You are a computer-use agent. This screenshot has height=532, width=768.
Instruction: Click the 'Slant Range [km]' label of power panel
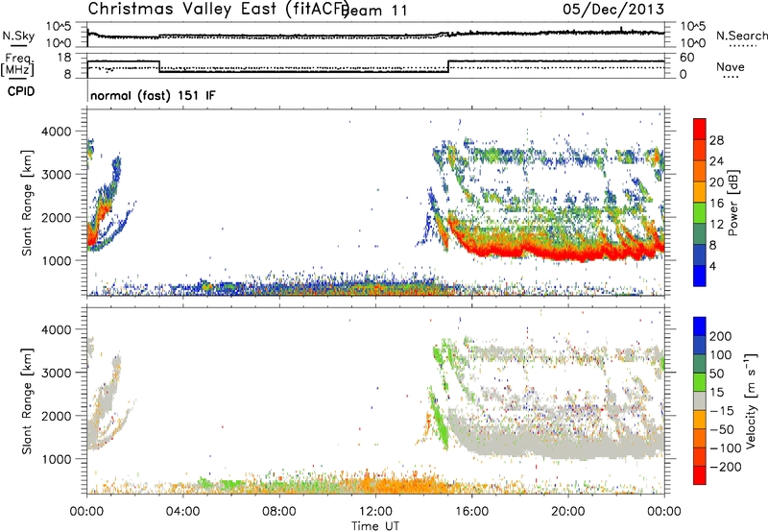coord(27,203)
